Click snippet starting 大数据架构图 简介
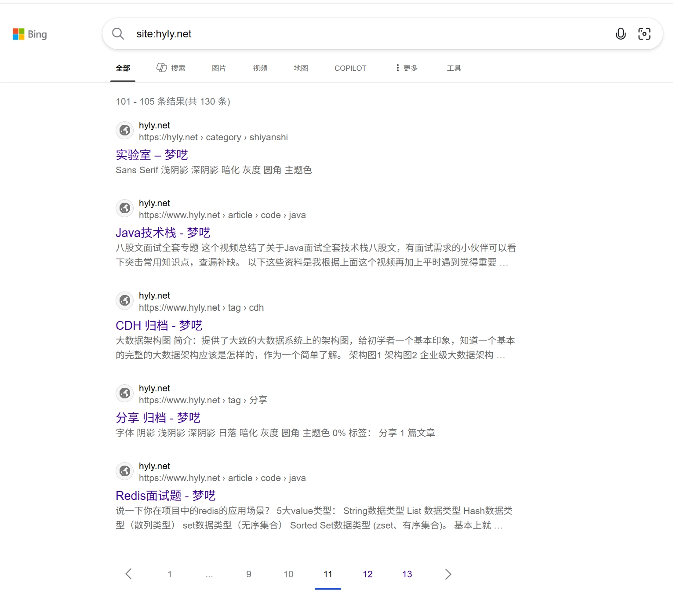This screenshot has height=616, width=673. tap(315, 348)
